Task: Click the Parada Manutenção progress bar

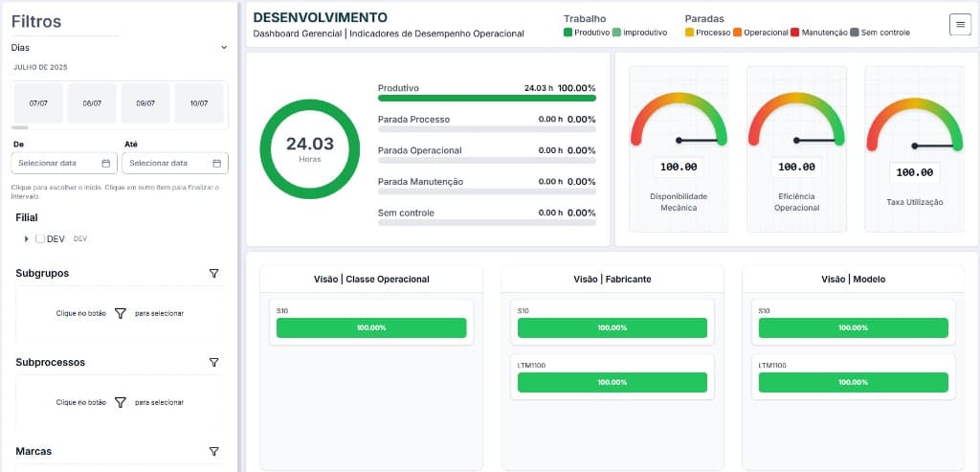Action: pos(487,191)
